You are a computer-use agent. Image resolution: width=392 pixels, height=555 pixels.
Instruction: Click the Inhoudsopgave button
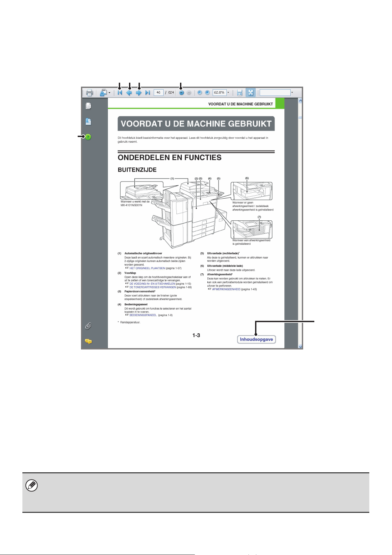pos(256,339)
